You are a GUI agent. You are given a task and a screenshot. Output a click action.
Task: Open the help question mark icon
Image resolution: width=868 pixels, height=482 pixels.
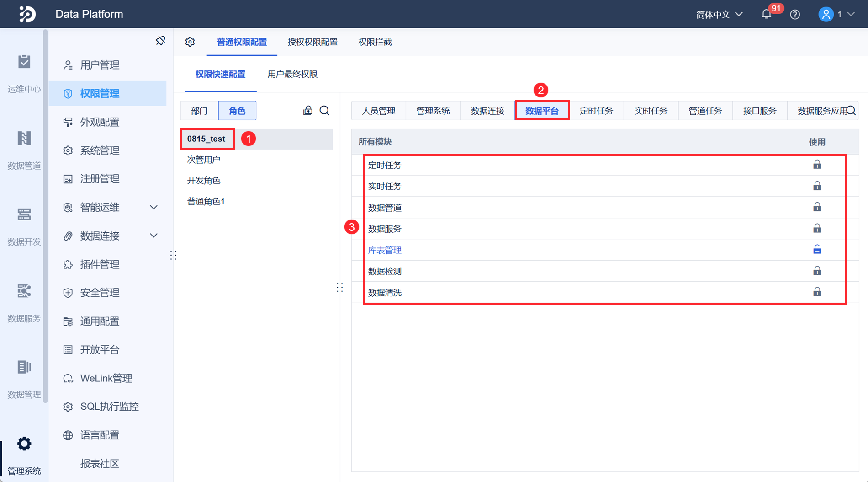pyautogui.click(x=795, y=15)
